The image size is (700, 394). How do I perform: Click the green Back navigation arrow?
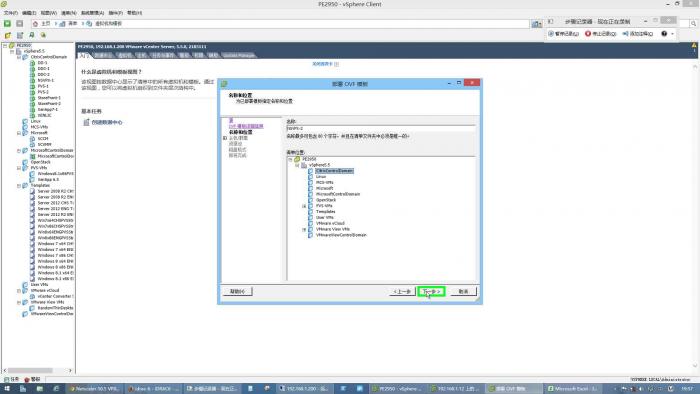[8, 23]
